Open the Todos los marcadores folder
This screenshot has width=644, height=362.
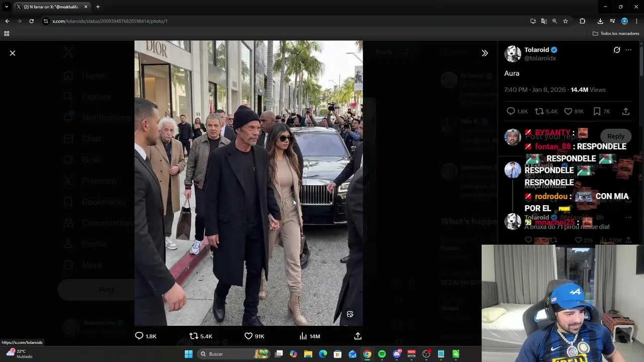coord(616,34)
